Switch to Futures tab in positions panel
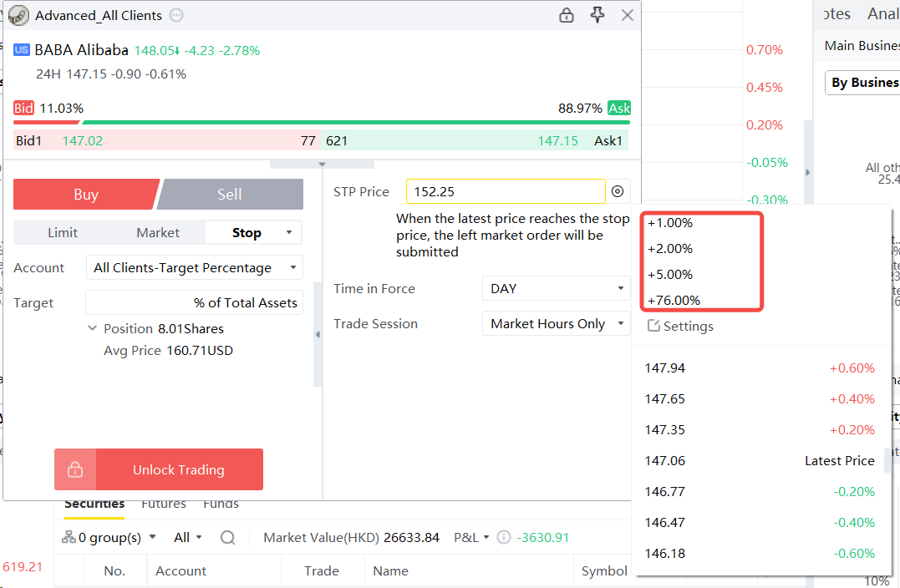 pyautogui.click(x=164, y=504)
